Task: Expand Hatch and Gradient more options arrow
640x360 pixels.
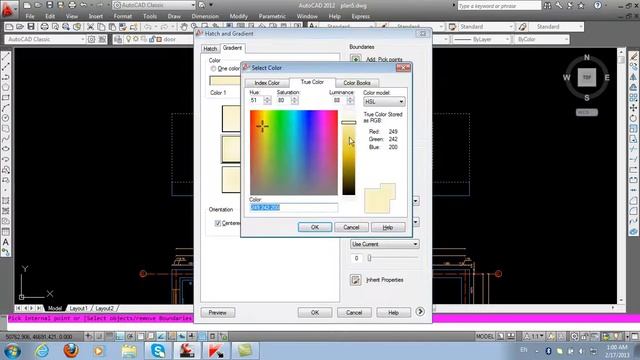Action: pos(420,312)
